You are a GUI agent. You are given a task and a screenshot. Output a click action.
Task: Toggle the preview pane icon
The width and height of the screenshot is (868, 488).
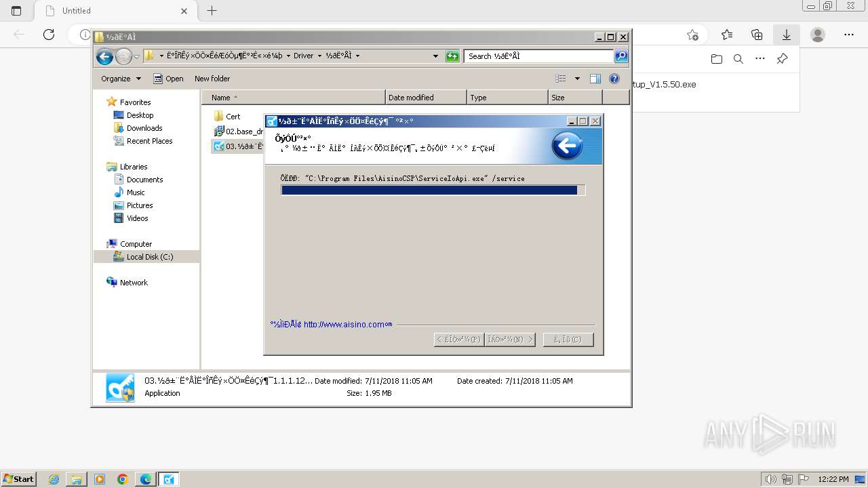[x=595, y=79]
